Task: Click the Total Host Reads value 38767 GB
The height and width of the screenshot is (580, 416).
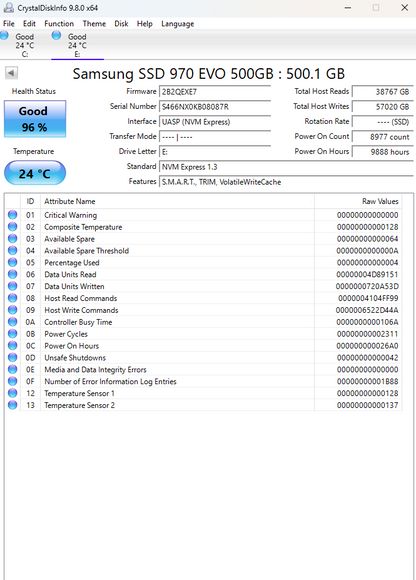Action: coord(382,92)
